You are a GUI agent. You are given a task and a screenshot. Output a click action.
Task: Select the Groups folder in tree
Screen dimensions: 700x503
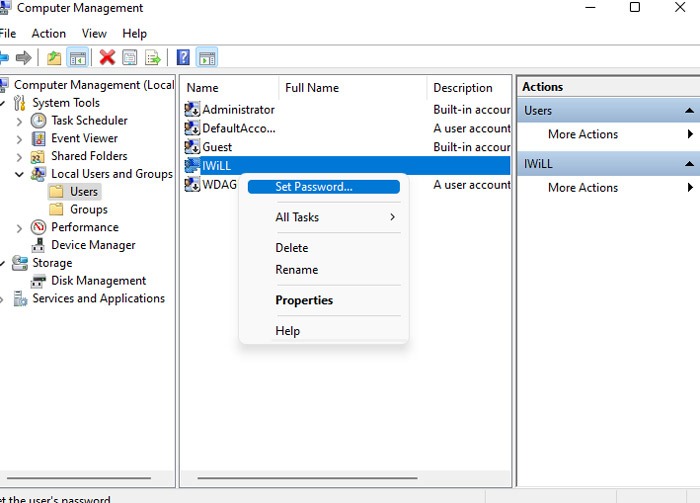tap(88, 210)
